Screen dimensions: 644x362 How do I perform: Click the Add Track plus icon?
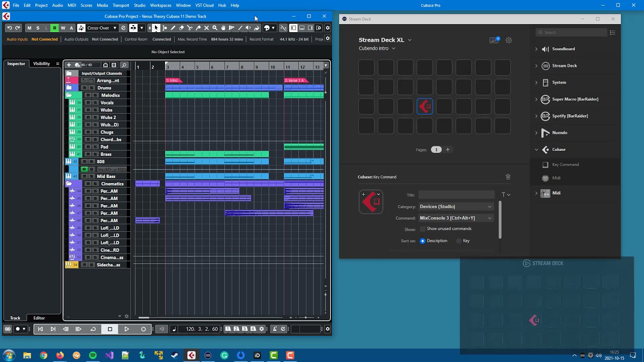tap(69, 65)
